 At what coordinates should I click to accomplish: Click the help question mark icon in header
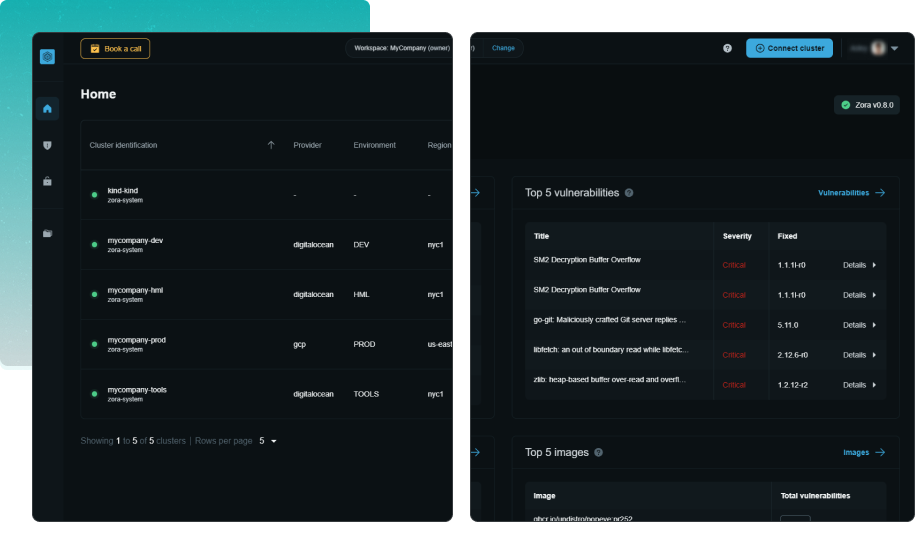tap(727, 48)
